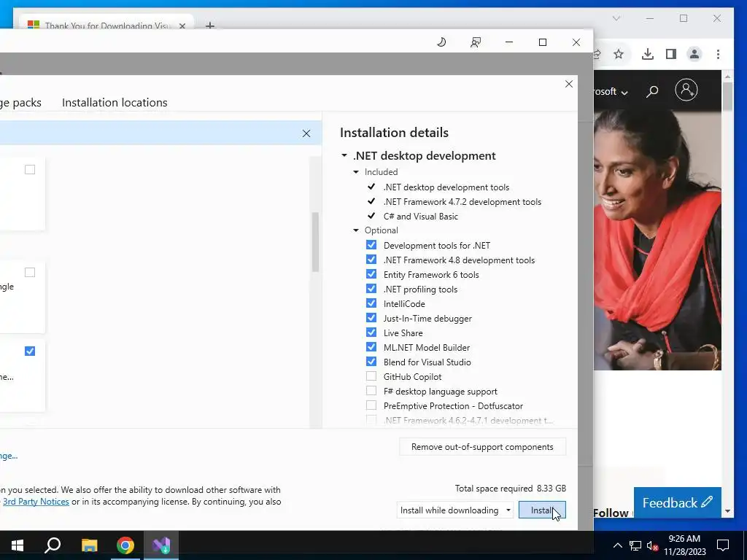Click the workloads list scrollbar thumb

315,242
